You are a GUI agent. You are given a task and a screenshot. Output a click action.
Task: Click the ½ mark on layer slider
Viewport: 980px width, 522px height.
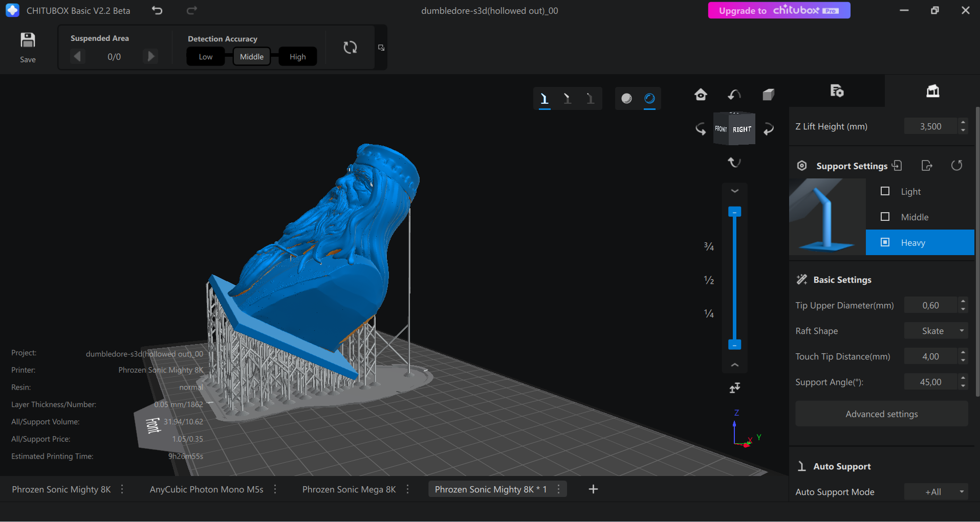(709, 280)
